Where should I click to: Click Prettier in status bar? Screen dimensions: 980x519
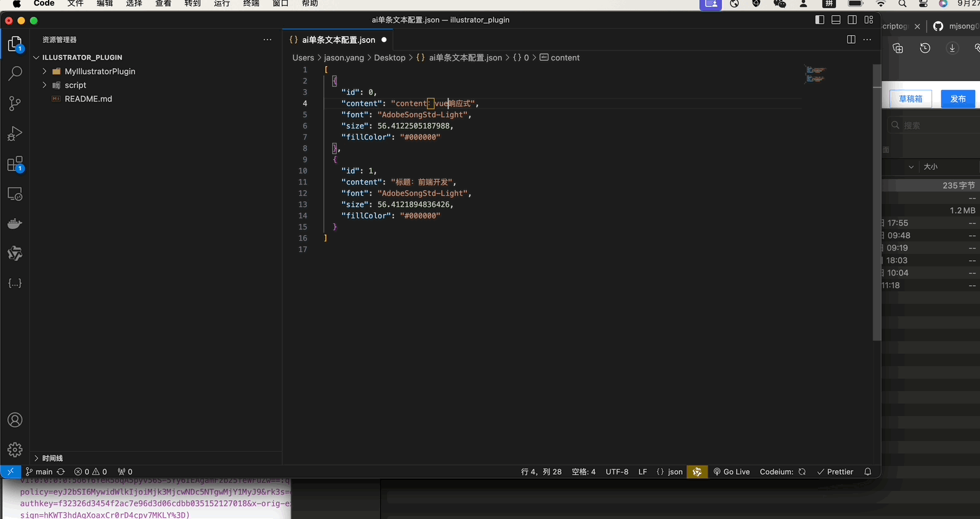pos(835,472)
